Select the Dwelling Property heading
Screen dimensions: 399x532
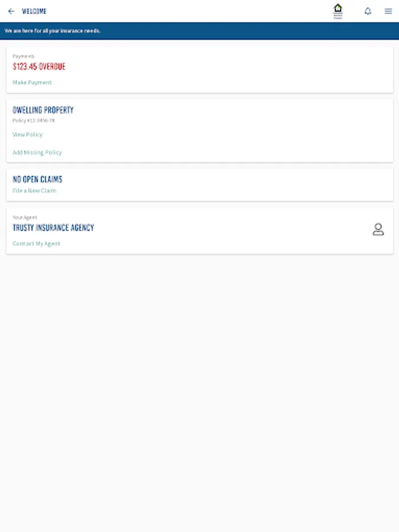tap(43, 110)
